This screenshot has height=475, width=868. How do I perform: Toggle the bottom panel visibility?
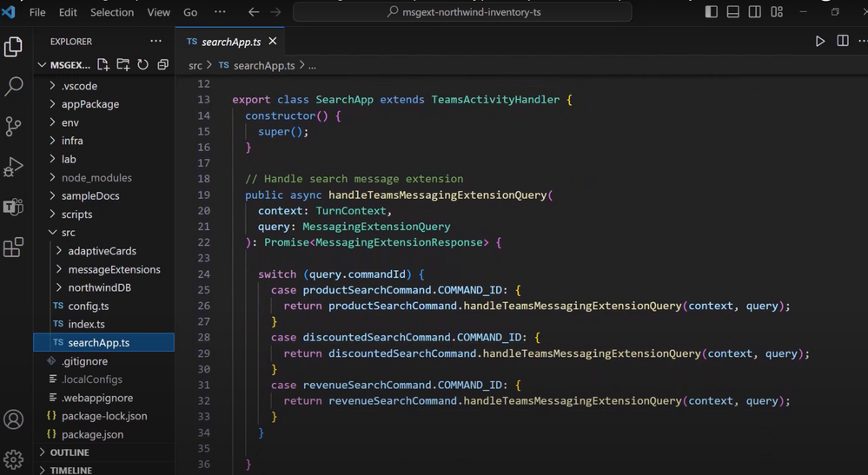pyautogui.click(x=733, y=12)
